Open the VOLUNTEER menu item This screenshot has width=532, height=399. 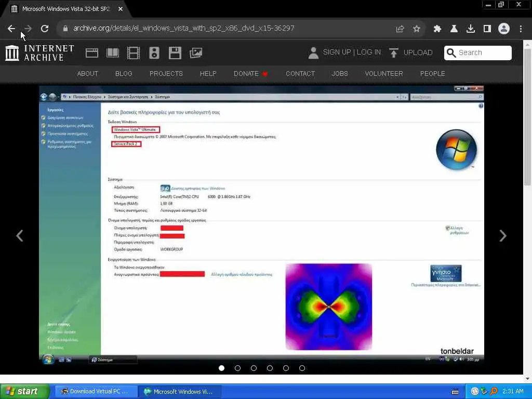384,74
